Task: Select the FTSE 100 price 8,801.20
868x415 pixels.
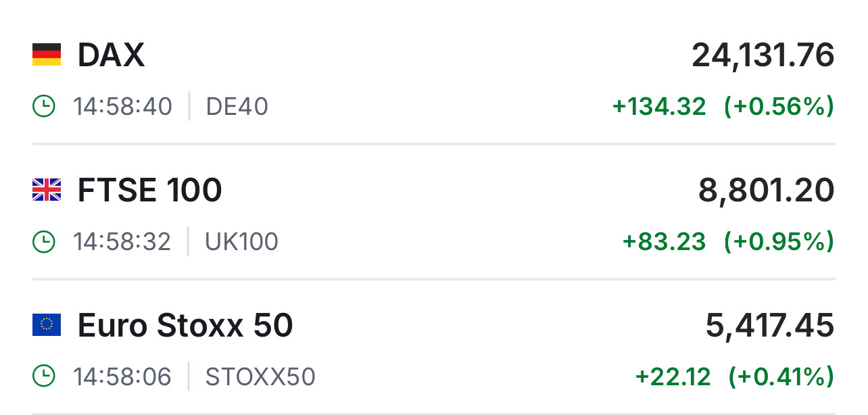Action: click(x=766, y=190)
